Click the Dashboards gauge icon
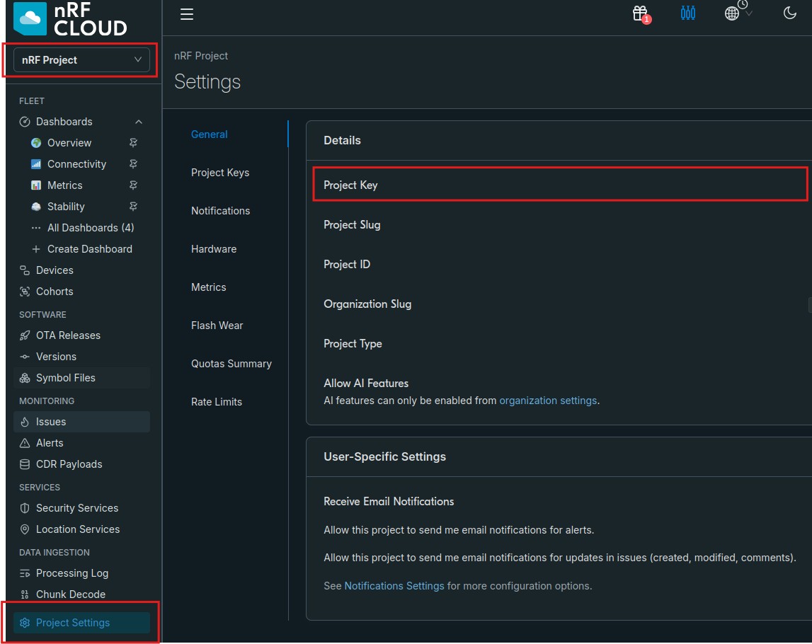This screenshot has height=644, width=812. point(24,122)
